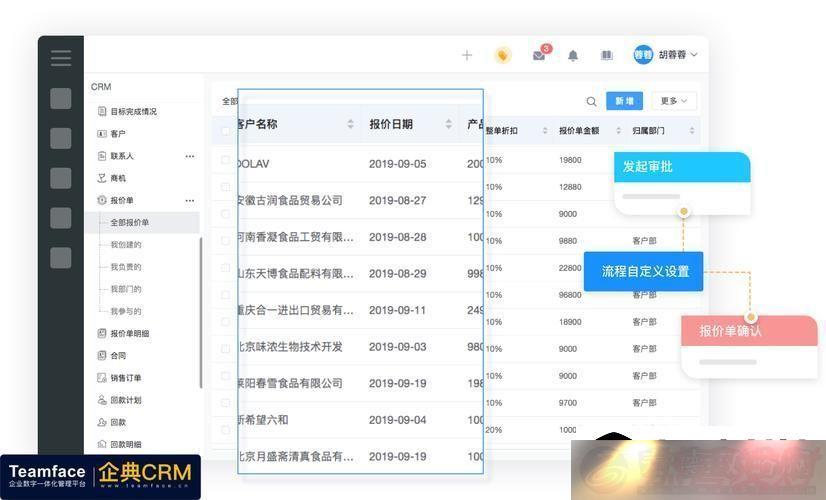The width and height of the screenshot is (826, 500).
Task: Select 我部门的 submenu item
Action: click(x=125, y=289)
